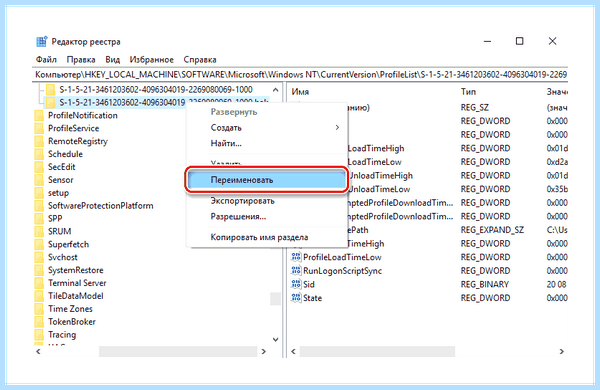Tree pane scroll right arrow
600x390 pixels.
click(x=263, y=351)
